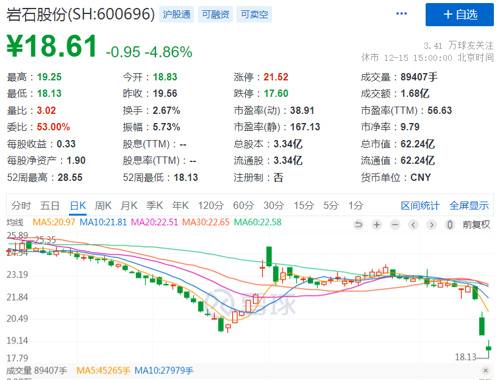Select the 月K monthly chart tab

click(x=129, y=206)
